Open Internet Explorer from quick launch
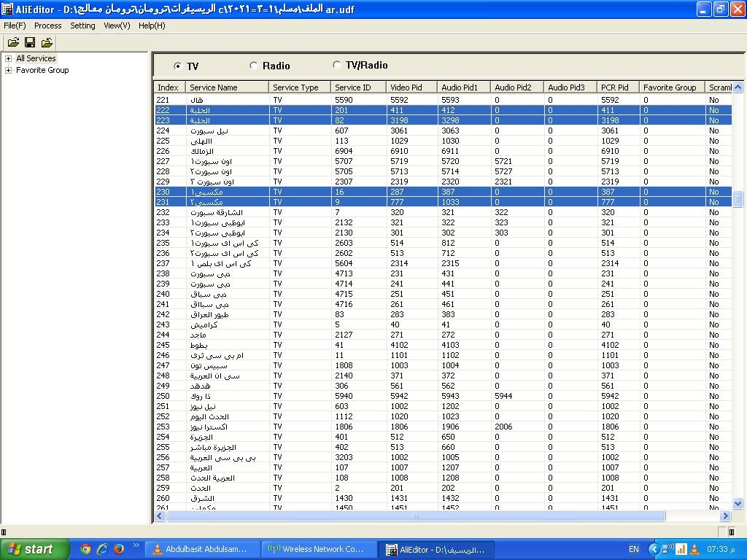 102,549
